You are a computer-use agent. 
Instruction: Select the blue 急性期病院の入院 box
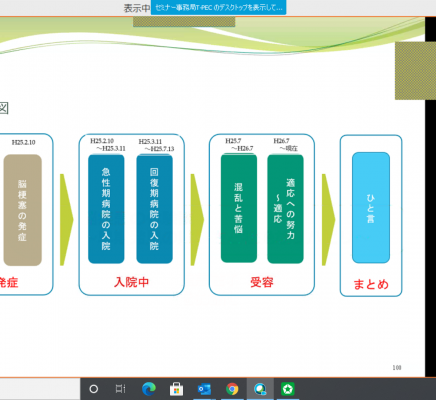[106, 209]
